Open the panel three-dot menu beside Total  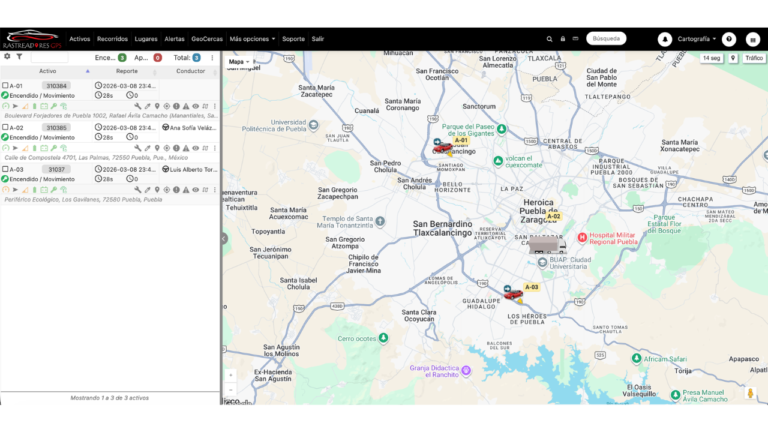[212, 58]
